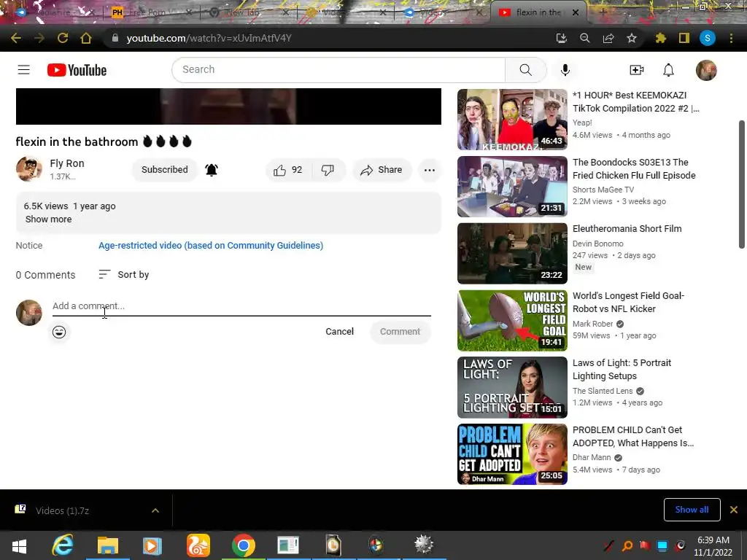Open The Boondocks S03E13 video title
Image resolution: width=747 pixels, height=560 pixels.
click(x=634, y=168)
